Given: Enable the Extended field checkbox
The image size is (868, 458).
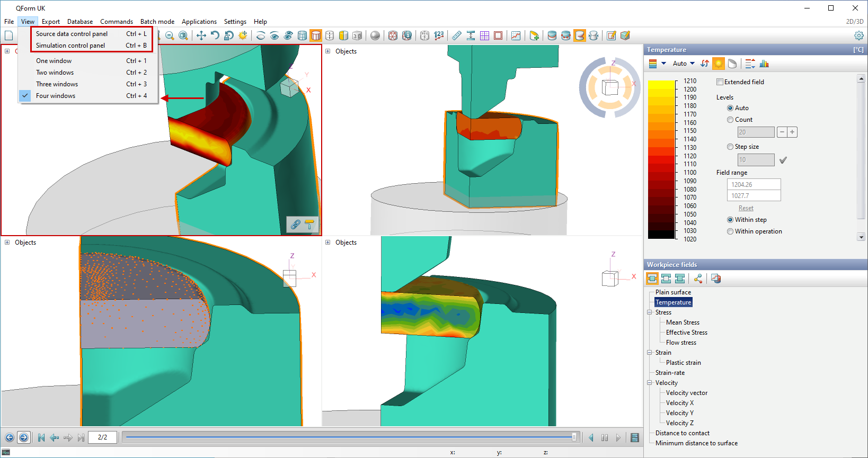Looking at the screenshot, I should pos(720,82).
